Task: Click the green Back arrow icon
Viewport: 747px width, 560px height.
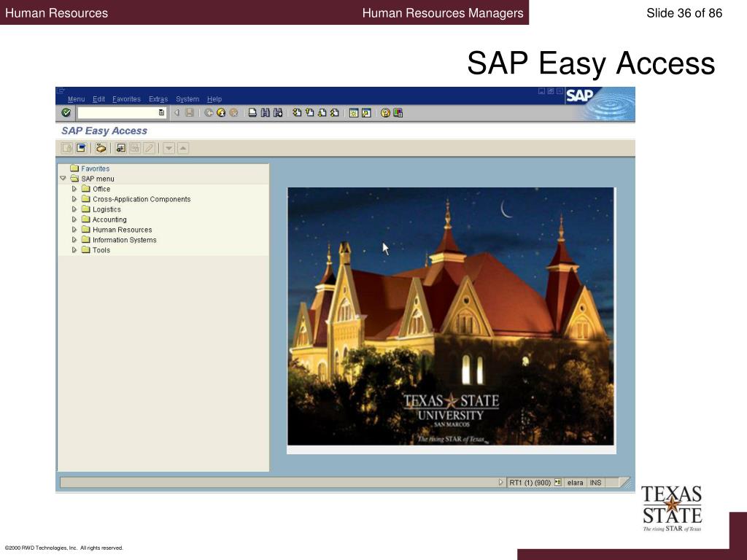Action: pyautogui.click(x=208, y=113)
